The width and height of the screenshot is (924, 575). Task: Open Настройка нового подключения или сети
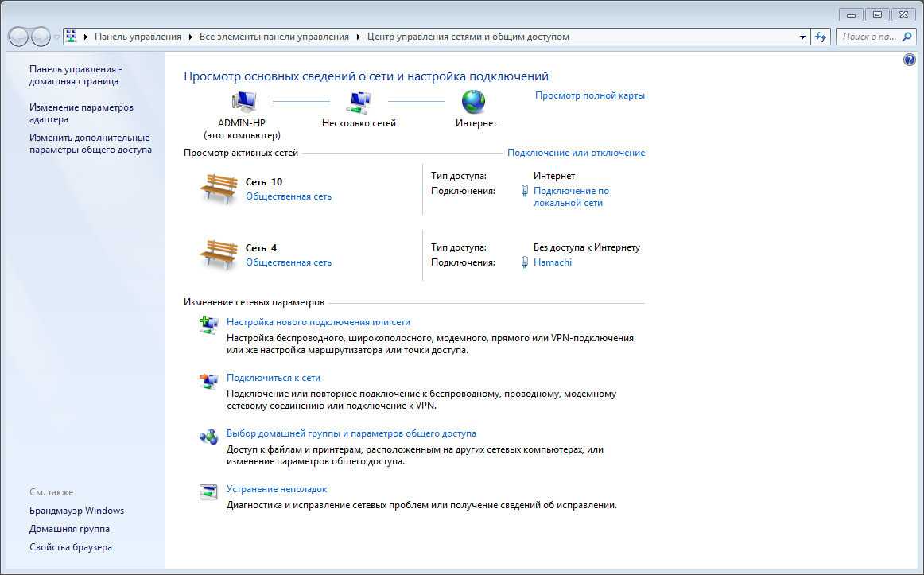(x=318, y=322)
